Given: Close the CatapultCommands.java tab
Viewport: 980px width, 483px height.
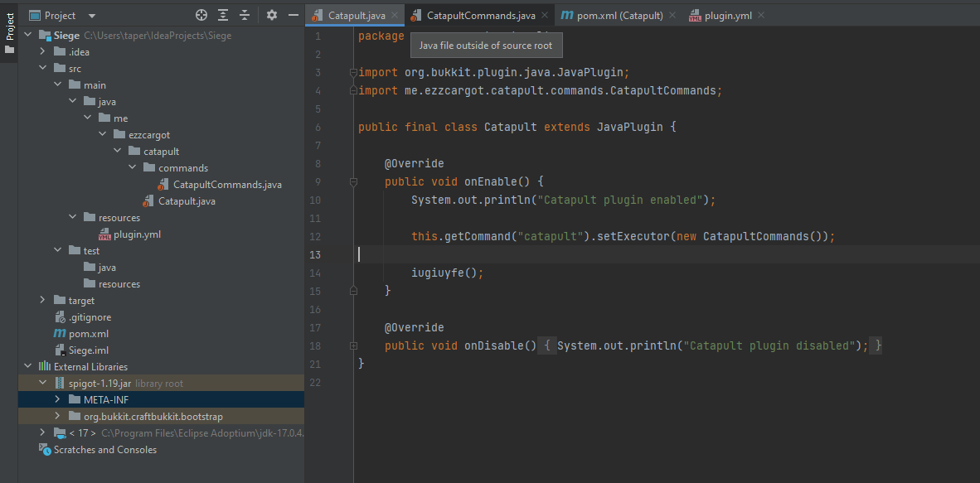Looking at the screenshot, I should pyautogui.click(x=545, y=15).
